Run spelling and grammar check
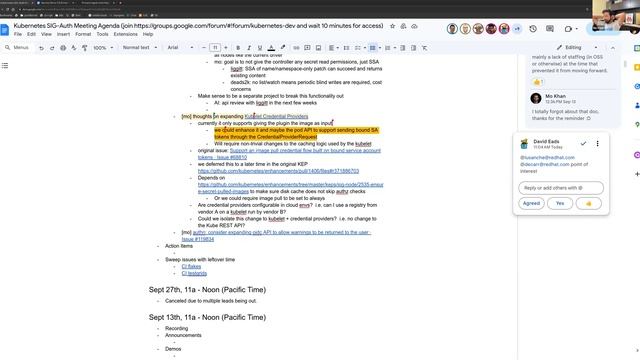Screen dimensions: 640x360 (x=73, y=48)
